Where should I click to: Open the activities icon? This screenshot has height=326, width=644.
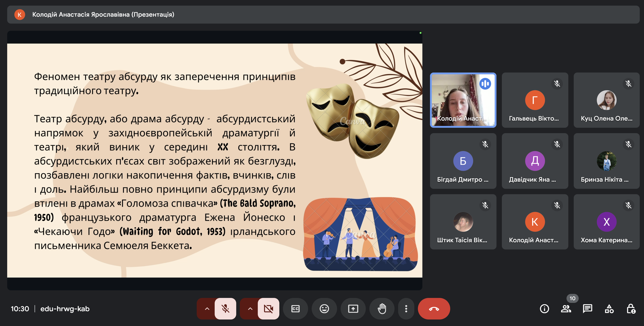609,309
